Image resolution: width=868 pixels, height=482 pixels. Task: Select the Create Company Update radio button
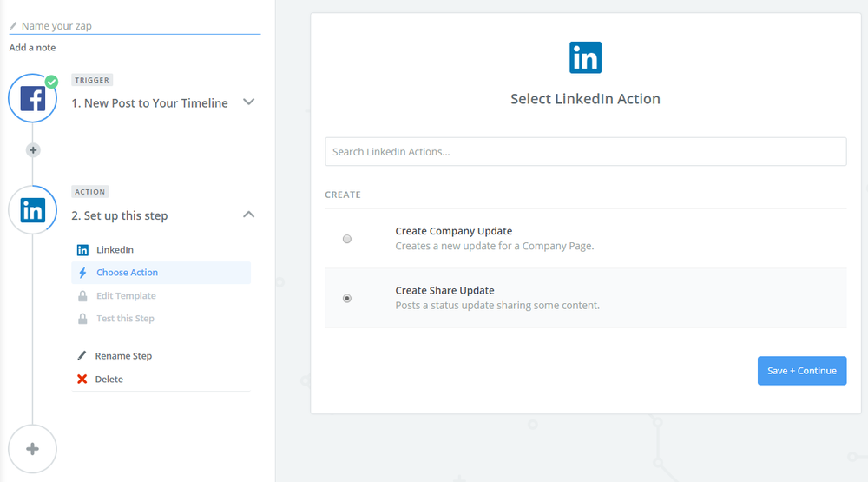pos(347,239)
